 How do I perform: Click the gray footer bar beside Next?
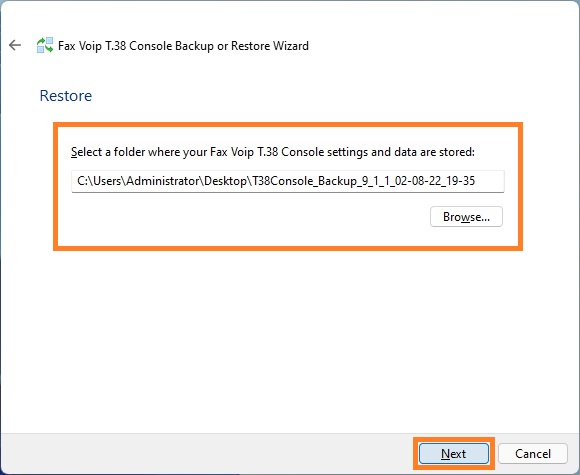pos(207,454)
